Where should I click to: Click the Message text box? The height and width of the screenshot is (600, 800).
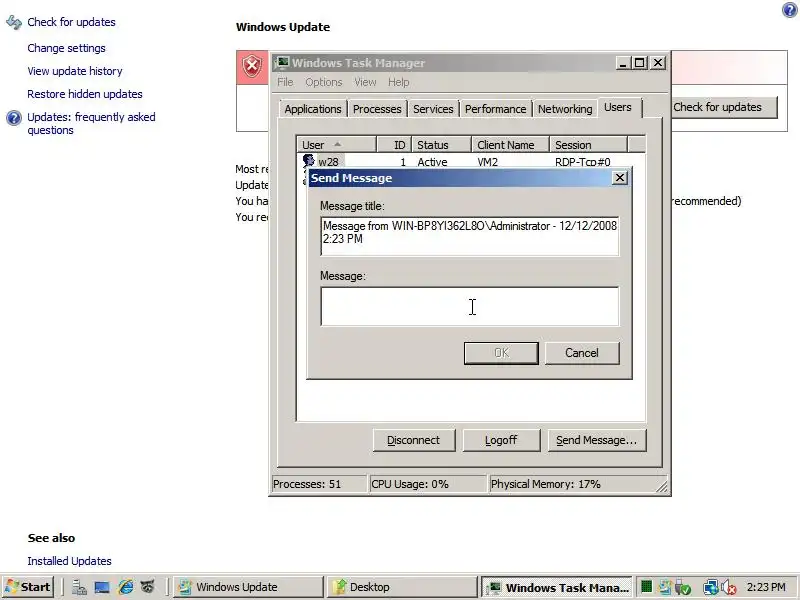[x=469, y=306]
